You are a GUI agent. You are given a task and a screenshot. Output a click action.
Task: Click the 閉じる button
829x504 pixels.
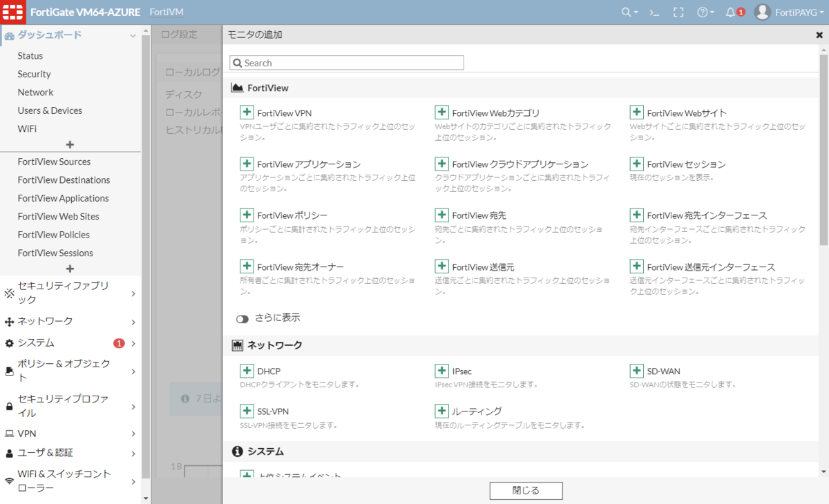526,491
